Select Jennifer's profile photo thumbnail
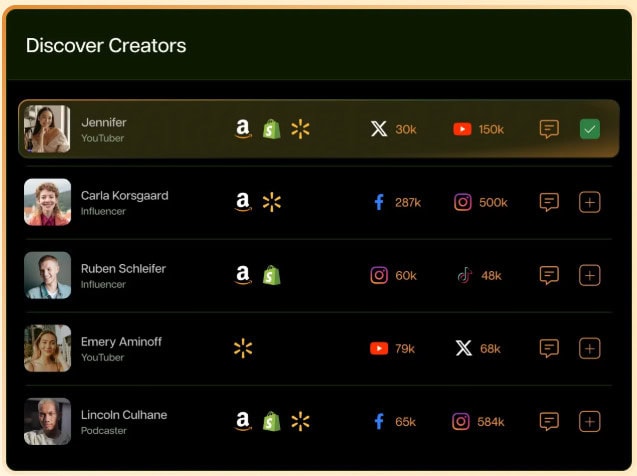637x476 pixels. pyautogui.click(x=47, y=129)
